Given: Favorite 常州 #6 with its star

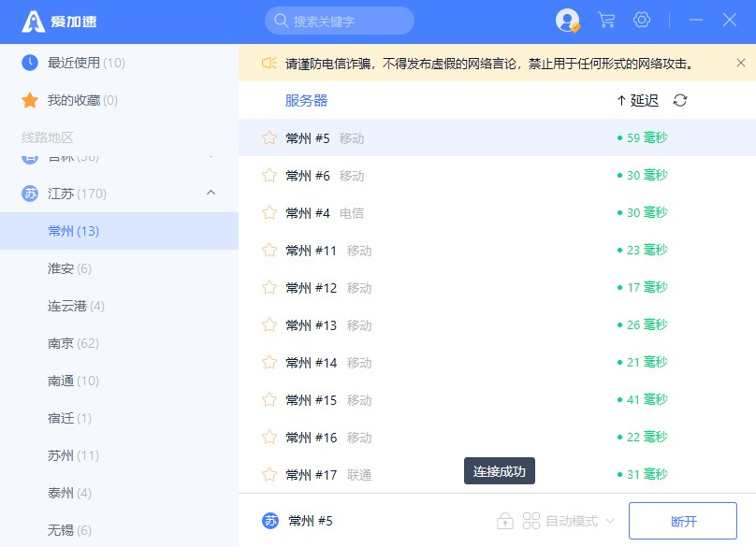Looking at the screenshot, I should (x=269, y=175).
